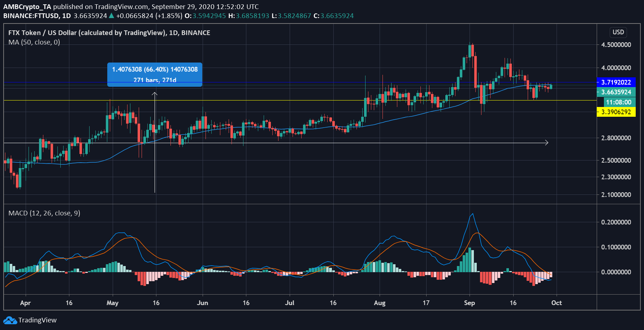Select the blue 3.7192022 MA price label

point(616,82)
